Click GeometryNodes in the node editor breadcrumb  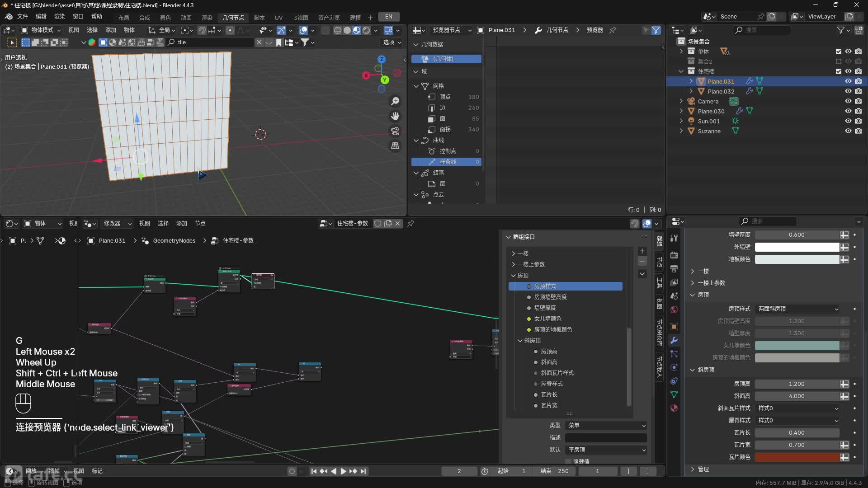pos(174,241)
